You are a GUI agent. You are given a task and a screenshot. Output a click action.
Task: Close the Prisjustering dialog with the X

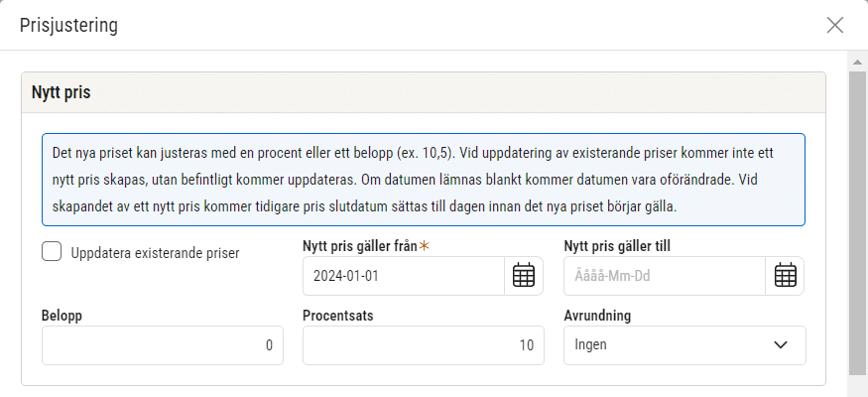(835, 25)
